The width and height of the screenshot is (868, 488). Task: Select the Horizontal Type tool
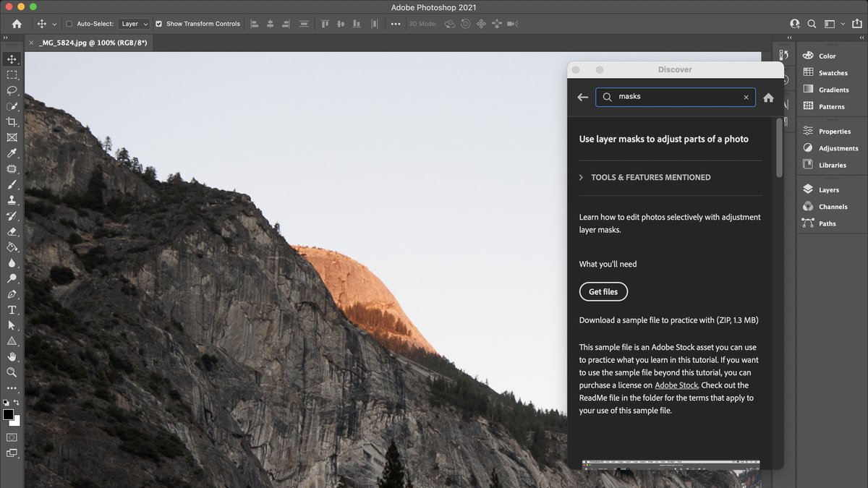coord(12,309)
